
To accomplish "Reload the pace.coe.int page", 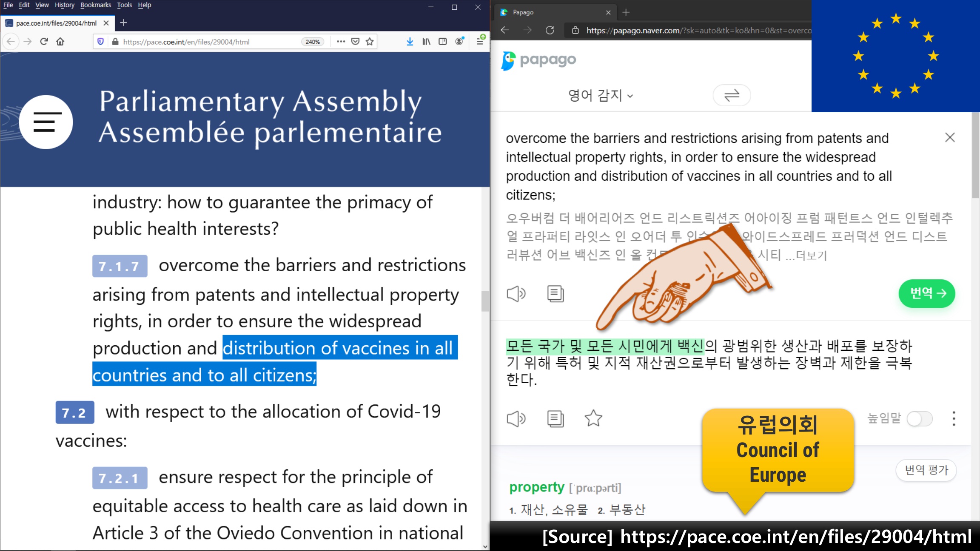I will pyautogui.click(x=44, y=41).
